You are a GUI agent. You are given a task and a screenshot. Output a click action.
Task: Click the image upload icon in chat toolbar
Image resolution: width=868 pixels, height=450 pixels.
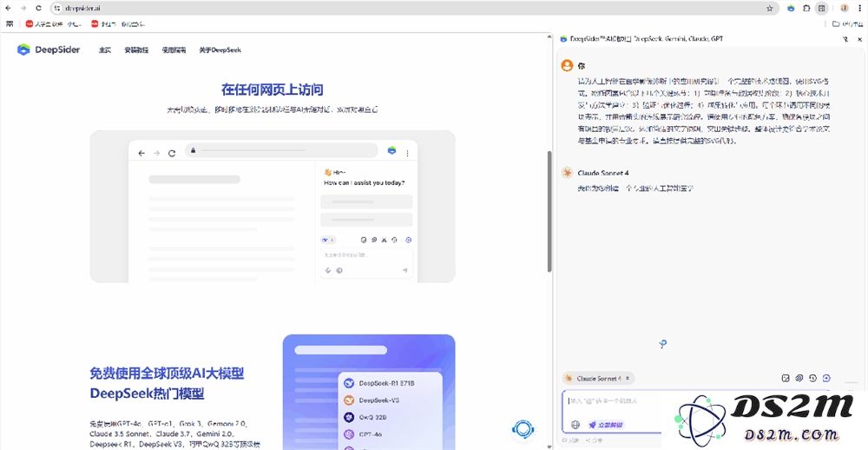click(x=786, y=378)
